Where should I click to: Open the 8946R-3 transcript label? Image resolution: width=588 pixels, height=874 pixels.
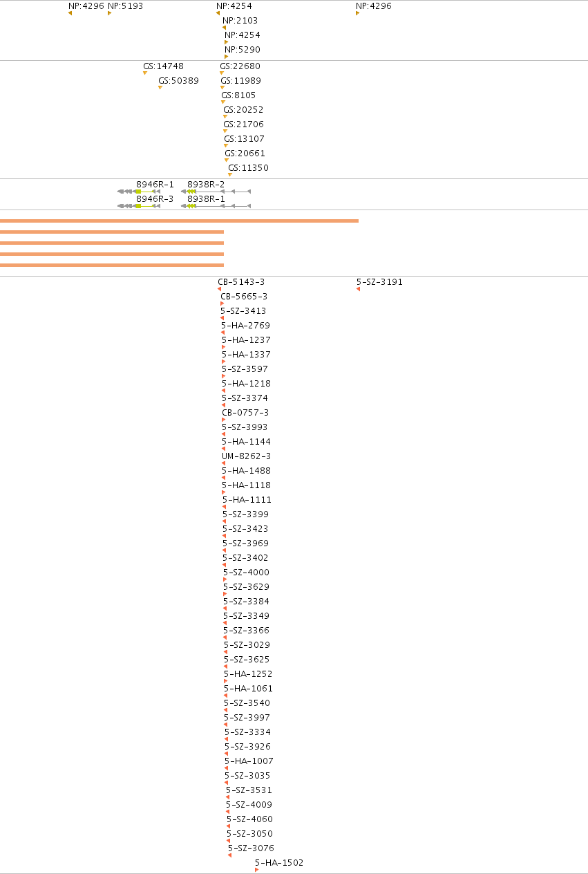[155, 198]
